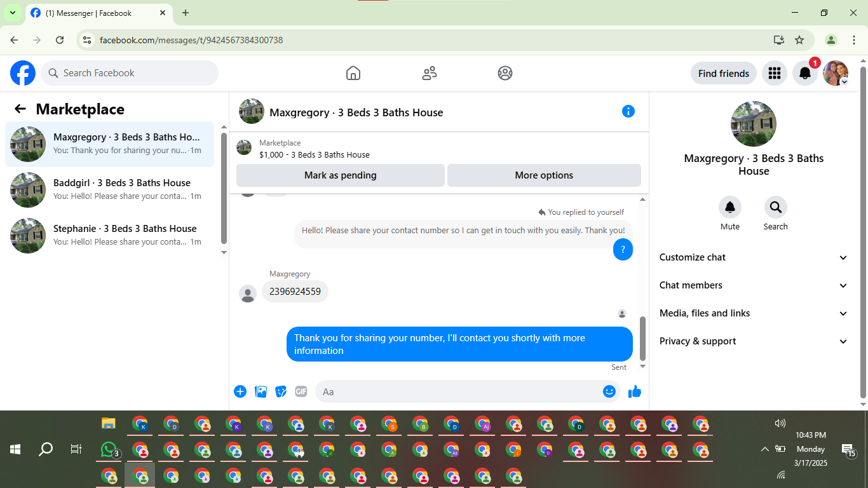
Task: Click the 'Hello! Please share your contact' quoted reply
Action: point(463,231)
